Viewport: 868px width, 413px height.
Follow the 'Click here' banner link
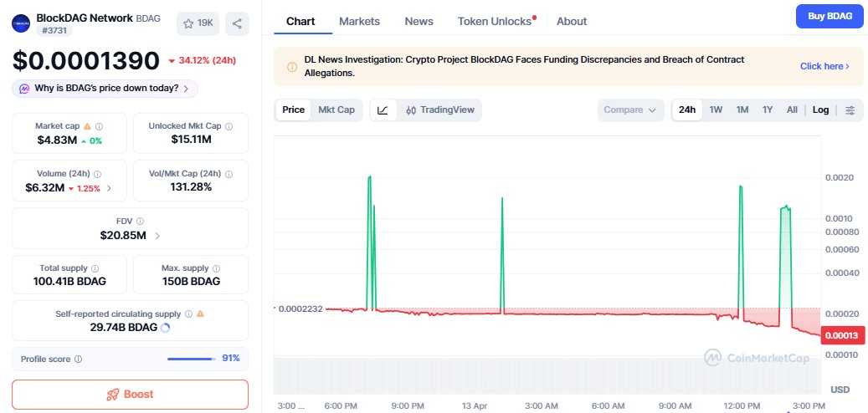[x=824, y=66]
